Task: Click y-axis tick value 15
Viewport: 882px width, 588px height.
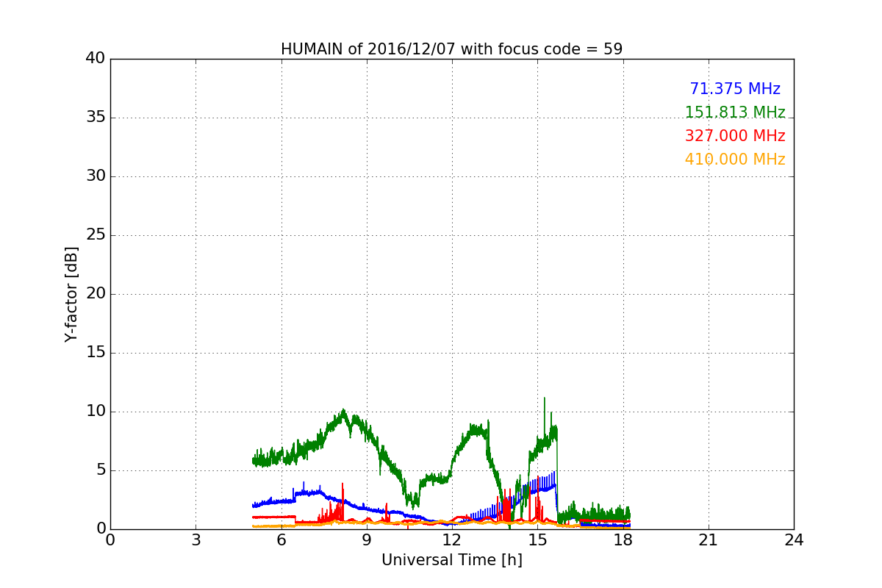Action: [95, 353]
